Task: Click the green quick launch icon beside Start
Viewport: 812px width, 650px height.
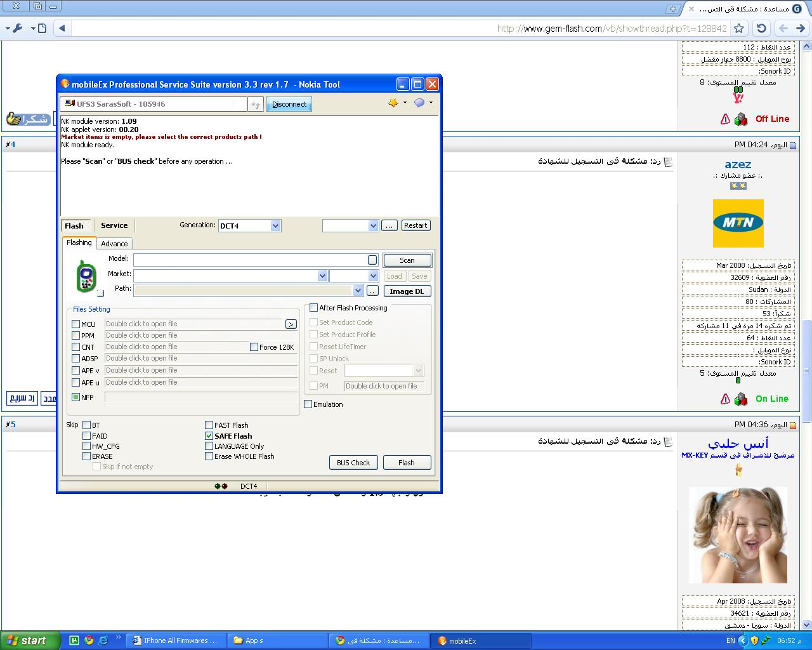Action: pyautogui.click(x=74, y=640)
